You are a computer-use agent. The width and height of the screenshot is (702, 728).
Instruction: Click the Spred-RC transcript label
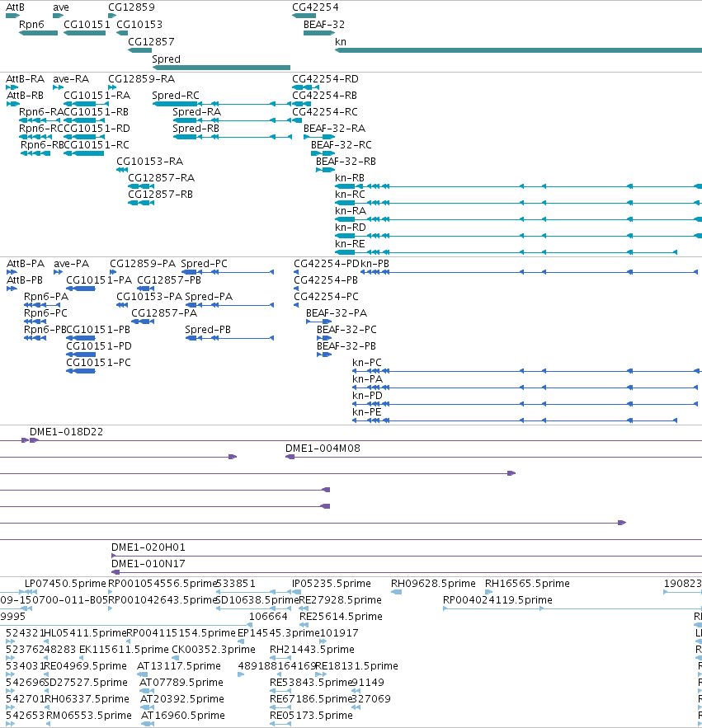[175, 96]
